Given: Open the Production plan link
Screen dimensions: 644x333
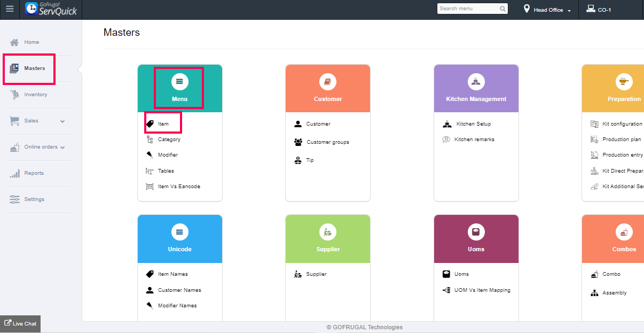Looking at the screenshot, I should (x=622, y=140).
